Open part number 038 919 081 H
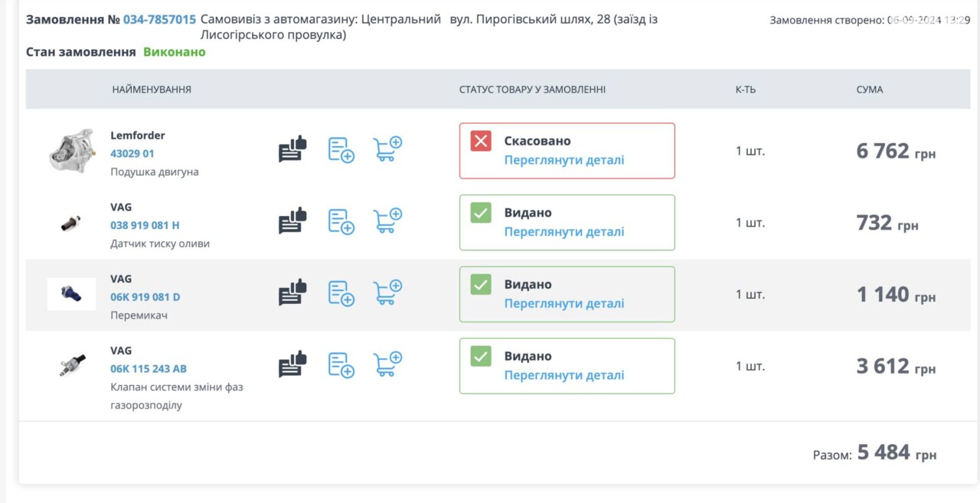The height and width of the screenshot is (503, 980). (145, 225)
